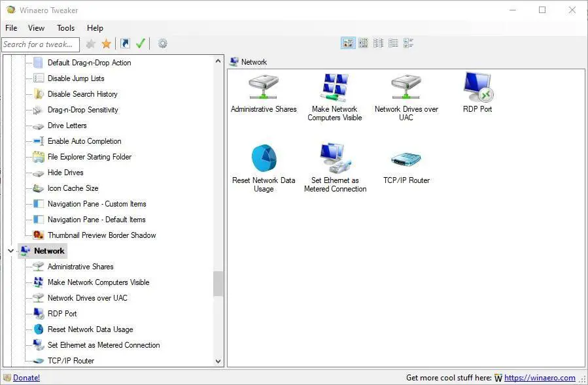Image resolution: width=588 pixels, height=385 pixels.
Task: Select Icon Cache Size tree item
Action: [73, 188]
